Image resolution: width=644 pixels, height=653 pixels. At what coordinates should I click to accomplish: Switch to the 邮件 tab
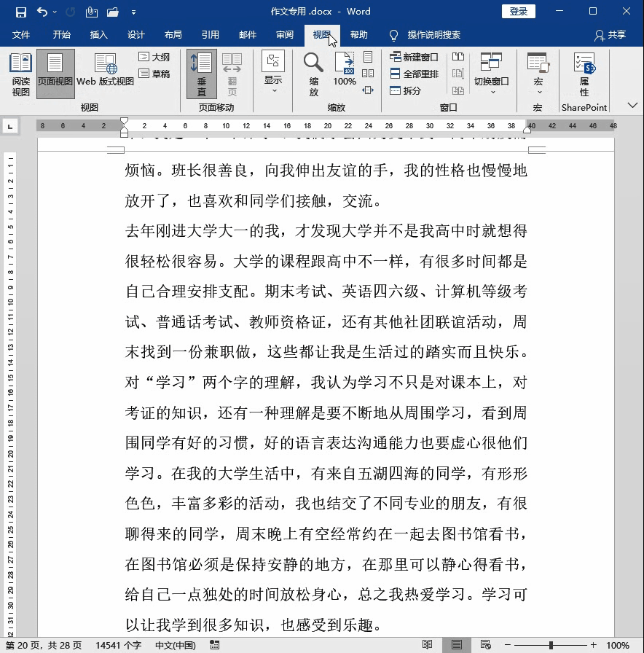point(248,34)
